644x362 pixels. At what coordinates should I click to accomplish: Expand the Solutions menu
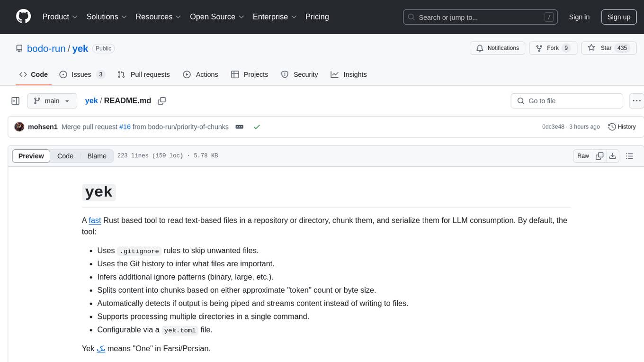[x=107, y=17]
